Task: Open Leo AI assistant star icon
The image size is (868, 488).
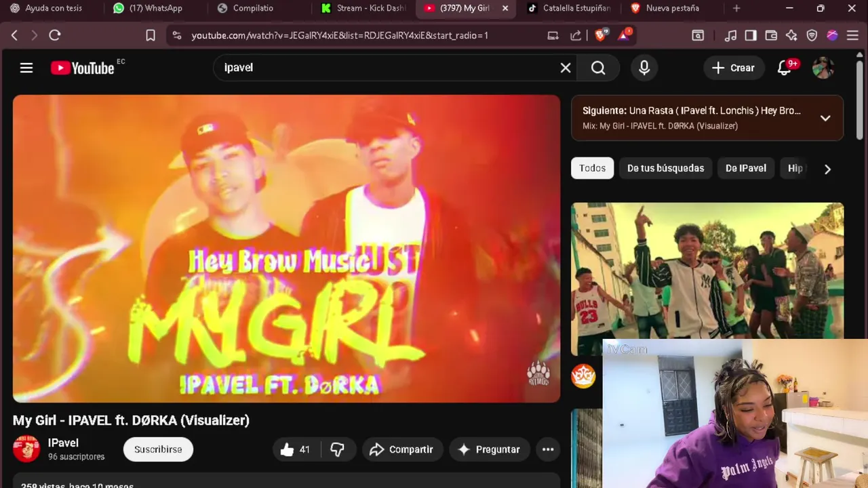Action: [x=791, y=35]
